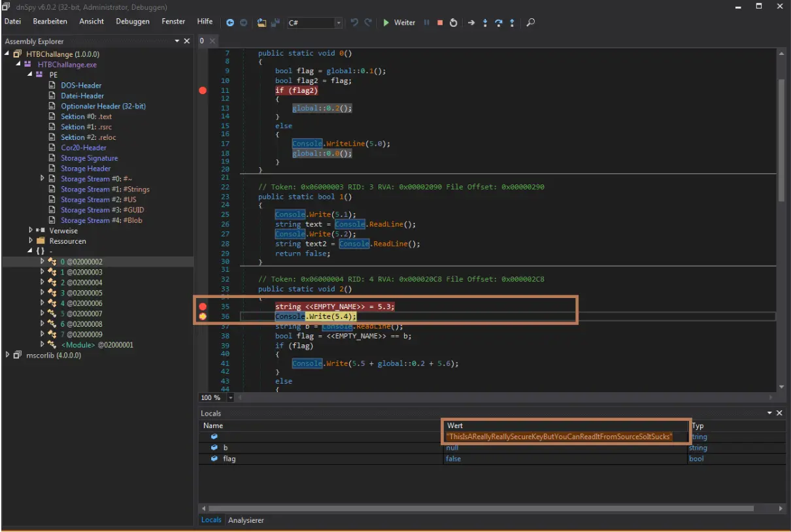Click the Step Out icon
791x532 pixels.
click(512, 23)
